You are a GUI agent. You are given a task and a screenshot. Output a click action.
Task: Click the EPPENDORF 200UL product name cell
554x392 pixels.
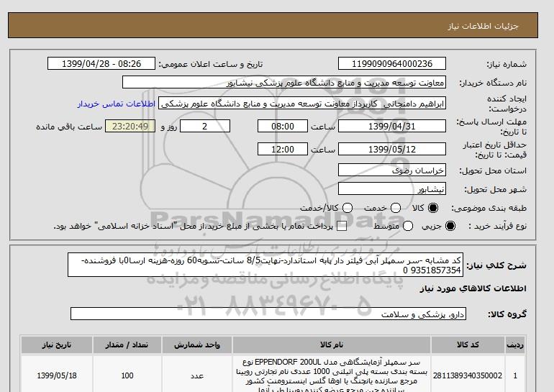[332, 375]
